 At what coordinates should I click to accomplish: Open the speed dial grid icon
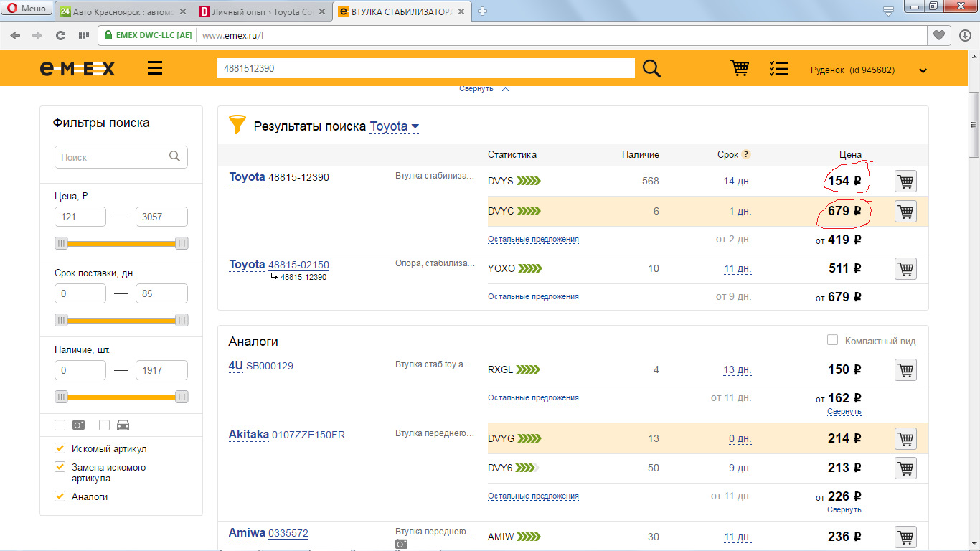tap(83, 35)
